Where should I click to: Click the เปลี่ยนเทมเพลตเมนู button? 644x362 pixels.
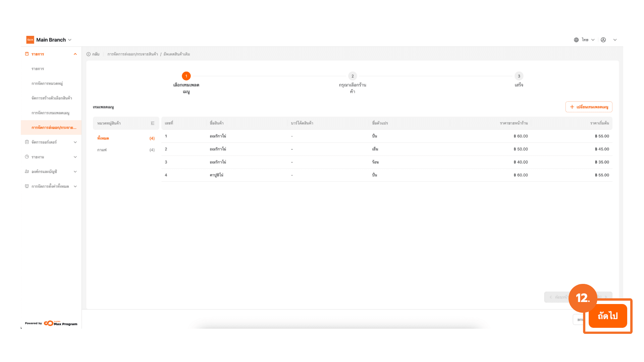click(589, 107)
